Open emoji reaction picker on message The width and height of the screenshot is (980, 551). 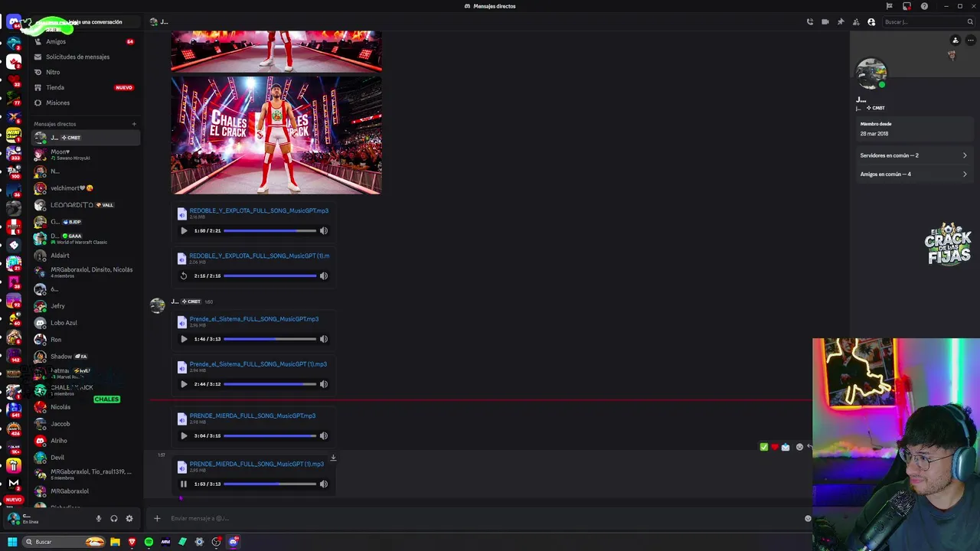coord(799,447)
